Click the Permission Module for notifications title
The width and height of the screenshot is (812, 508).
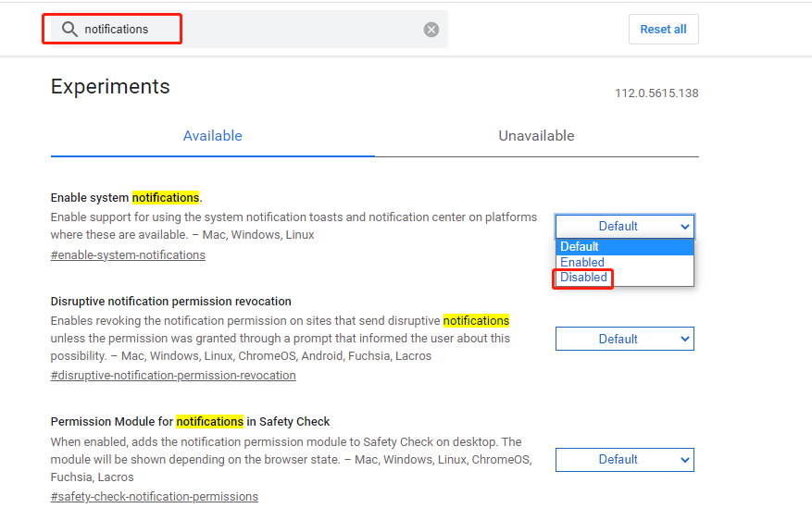point(190,421)
